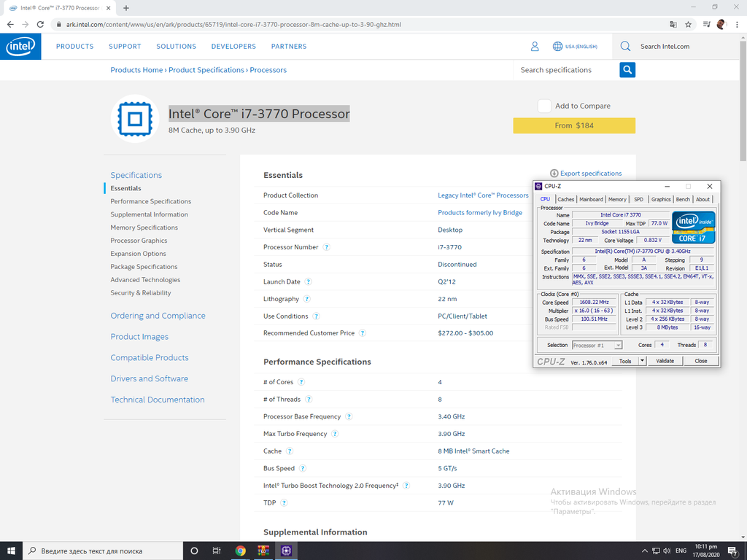This screenshot has height=560, width=747.
Task: Bookmark this page with the star icon
Action: coord(688,24)
